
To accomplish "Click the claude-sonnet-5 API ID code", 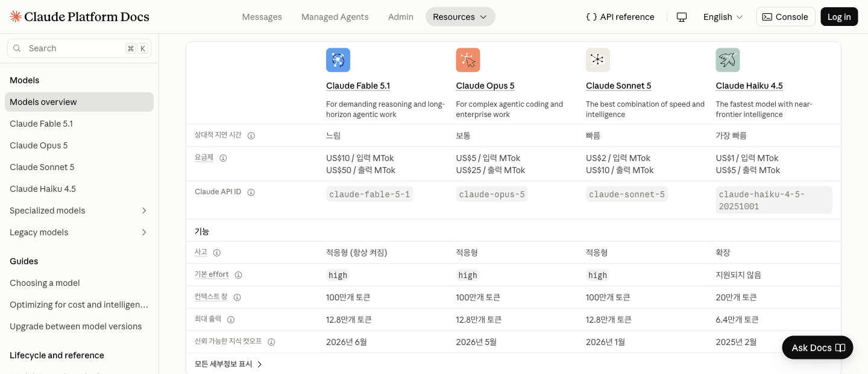I will pos(627,194).
